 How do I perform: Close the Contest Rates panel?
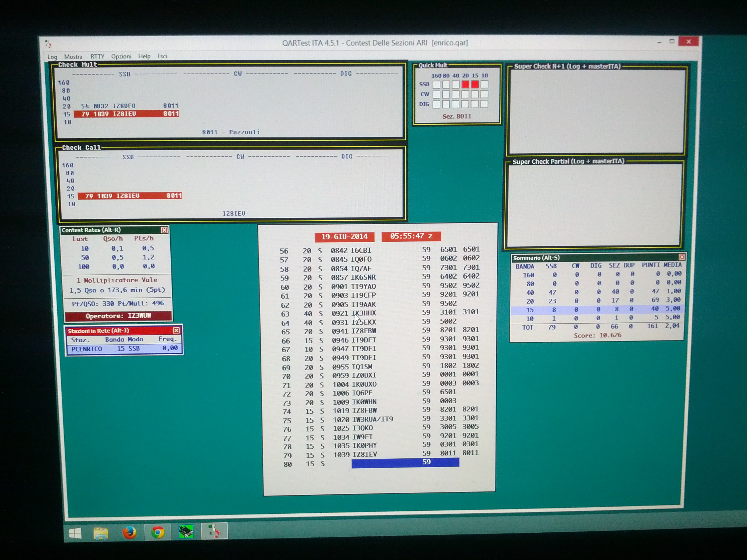(164, 230)
